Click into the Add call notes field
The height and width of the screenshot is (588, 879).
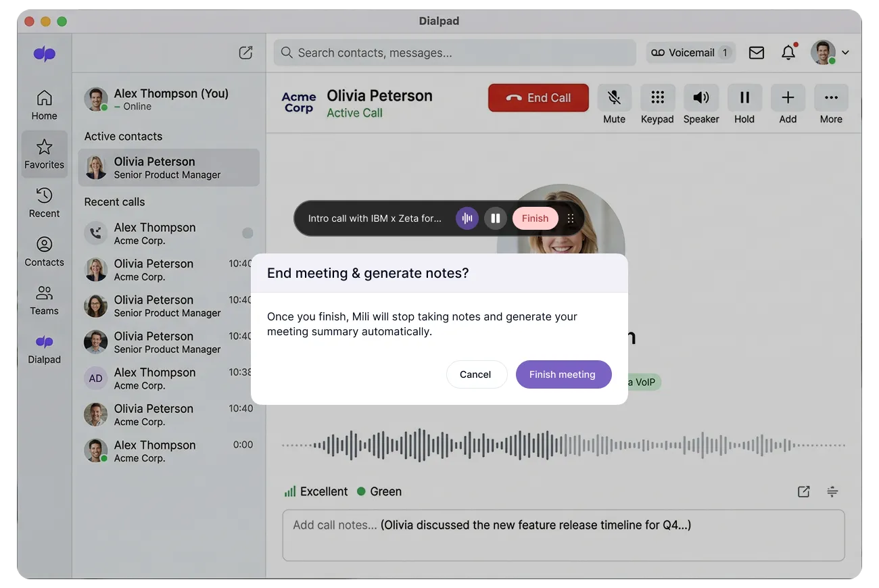pyautogui.click(x=563, y=535)
